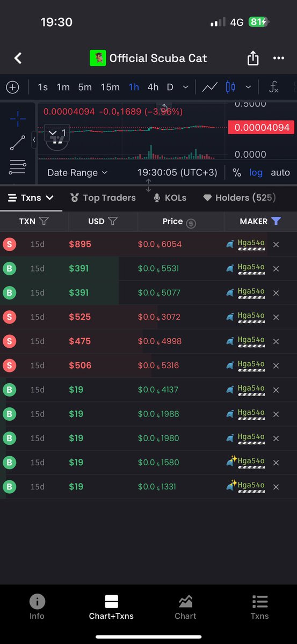Screen dimensions: 297x644
Task: Open the Info bottom tab
Action: click(37, 607)
